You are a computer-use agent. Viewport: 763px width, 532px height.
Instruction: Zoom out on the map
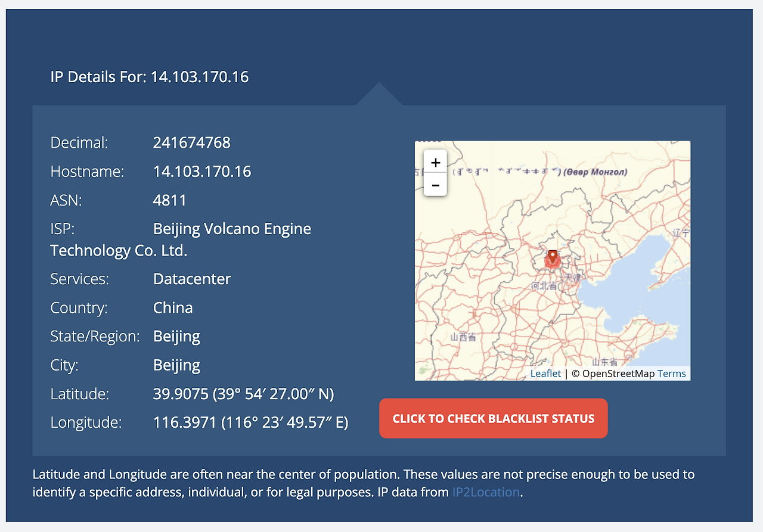click(x=435, y=185)
